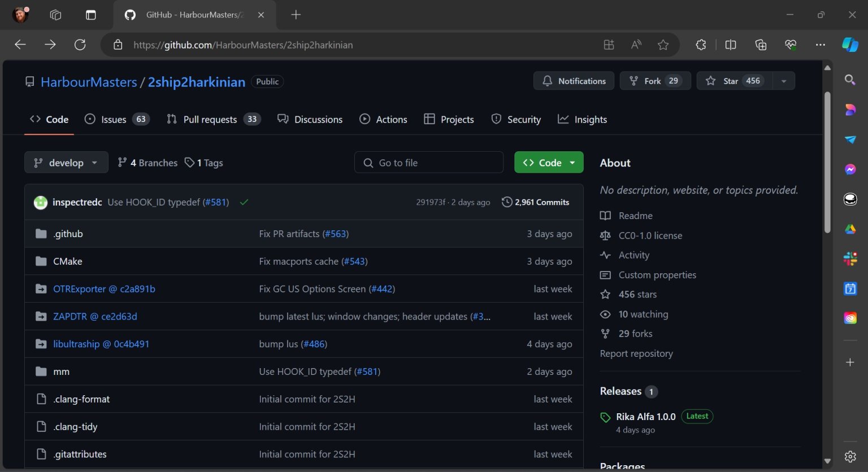Open the sidebar settings gear

850,456
